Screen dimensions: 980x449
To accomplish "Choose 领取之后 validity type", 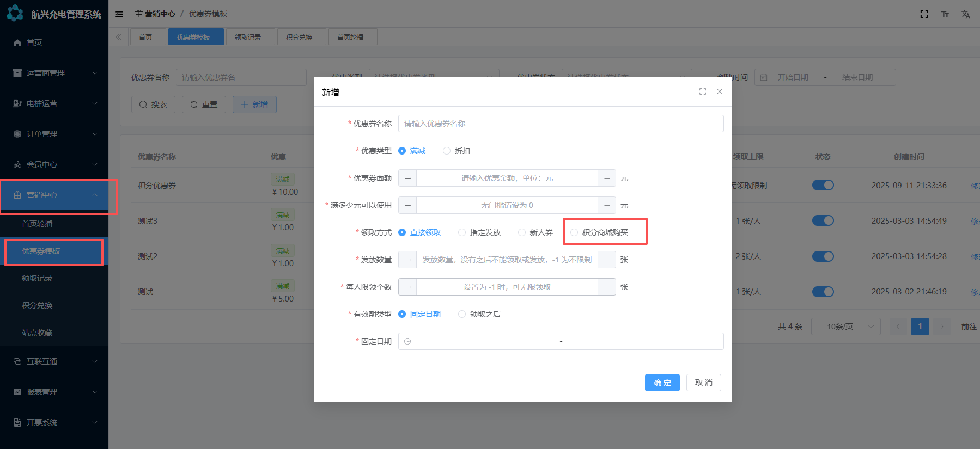I will 462,314.
